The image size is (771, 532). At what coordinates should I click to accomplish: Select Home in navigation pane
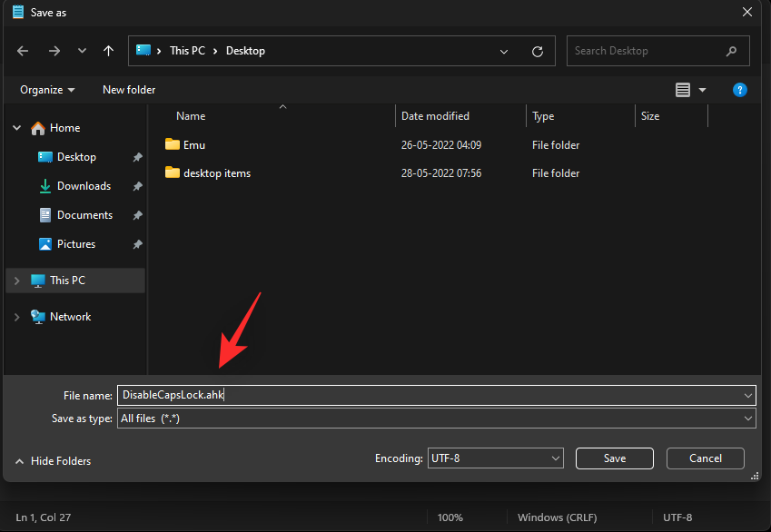64,128
